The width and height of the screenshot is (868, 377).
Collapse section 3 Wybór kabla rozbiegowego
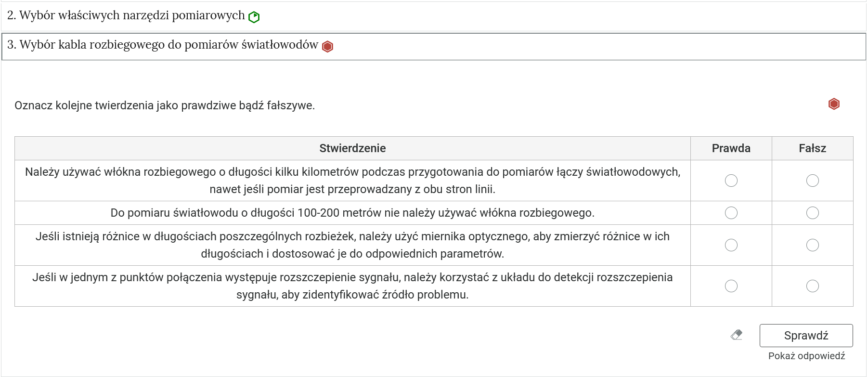point(433,46)
